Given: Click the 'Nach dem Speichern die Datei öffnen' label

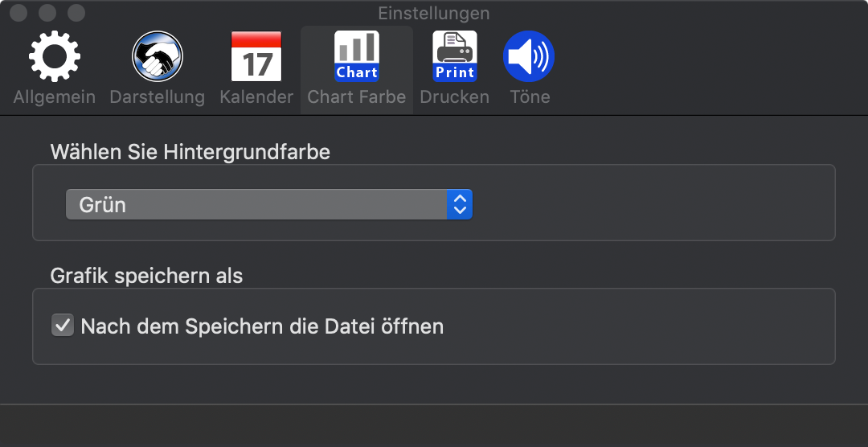Looking at the screenshot, I should coord(262,326).
